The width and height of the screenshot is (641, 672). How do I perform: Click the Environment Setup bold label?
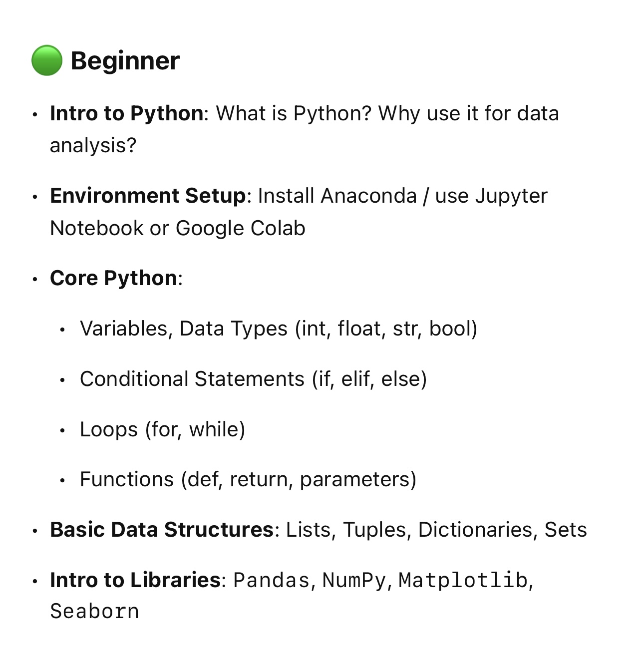pos(148,196)
